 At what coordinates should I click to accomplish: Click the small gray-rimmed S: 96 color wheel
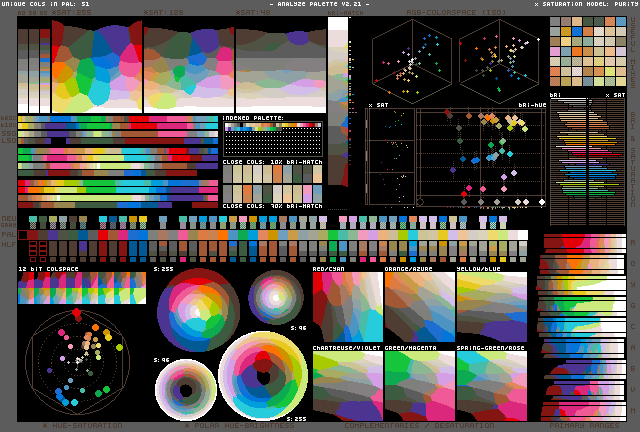275,296
